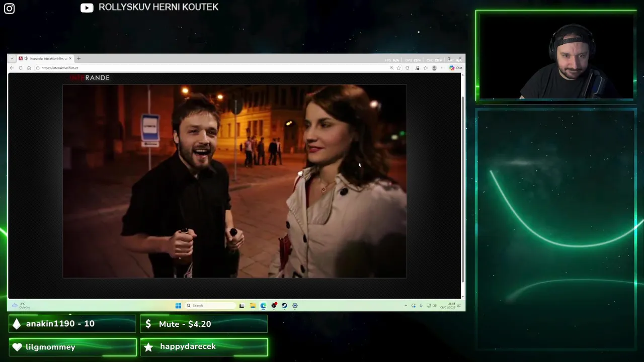Click the INTERANDE logo on the page
Screen dimensions: 644x362
90,78
